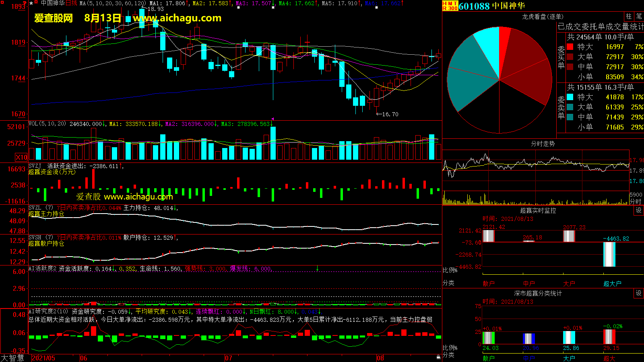Click the white star icon beside stock name
The height and width of the screenshot is (362, 644).
[31, 3]
